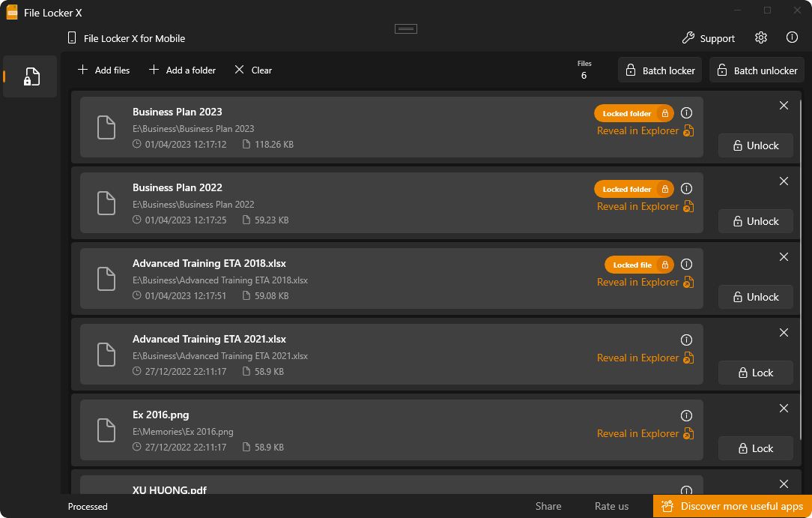The image size is (812, 518).
Task: Reveal Business Plan 2023 in Explorer
Action: 645,131
